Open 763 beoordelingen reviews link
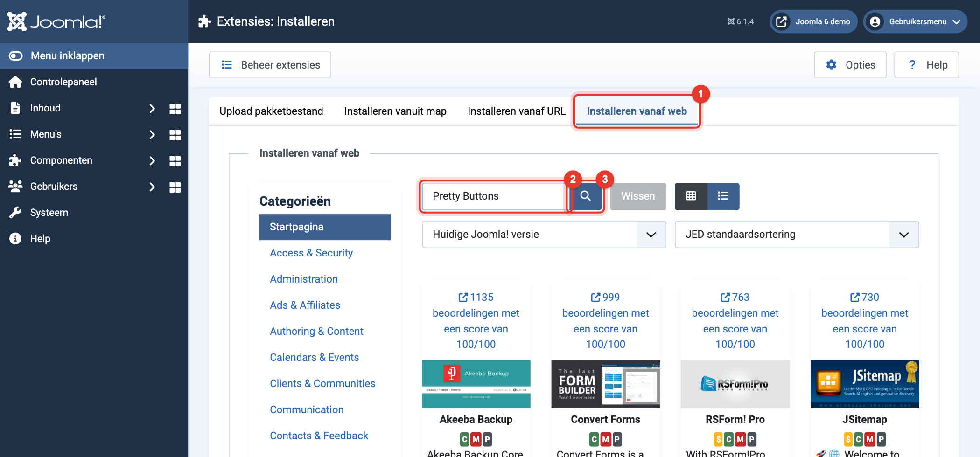 tap(735, 321)
